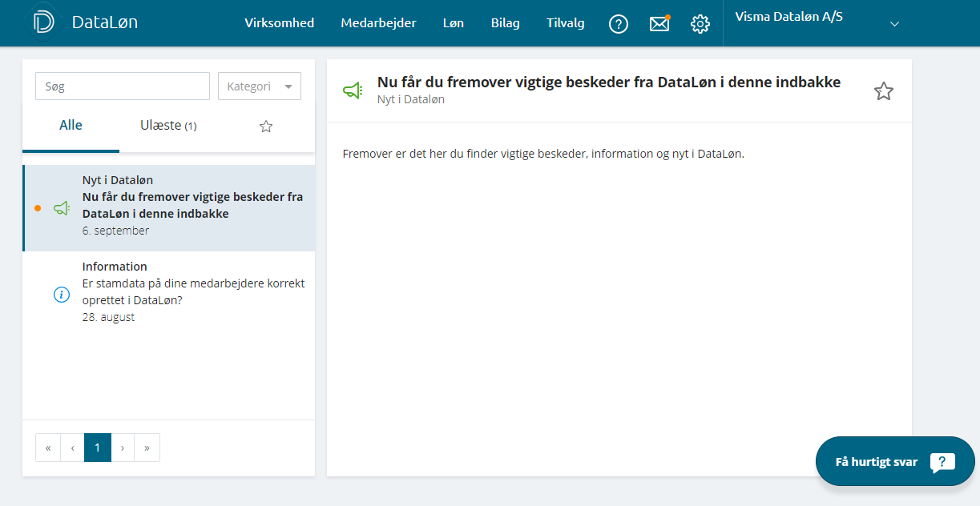Open the Løn menu
Image resolution: width=980 pixels, height=506 pixels.
click(454, 23)
